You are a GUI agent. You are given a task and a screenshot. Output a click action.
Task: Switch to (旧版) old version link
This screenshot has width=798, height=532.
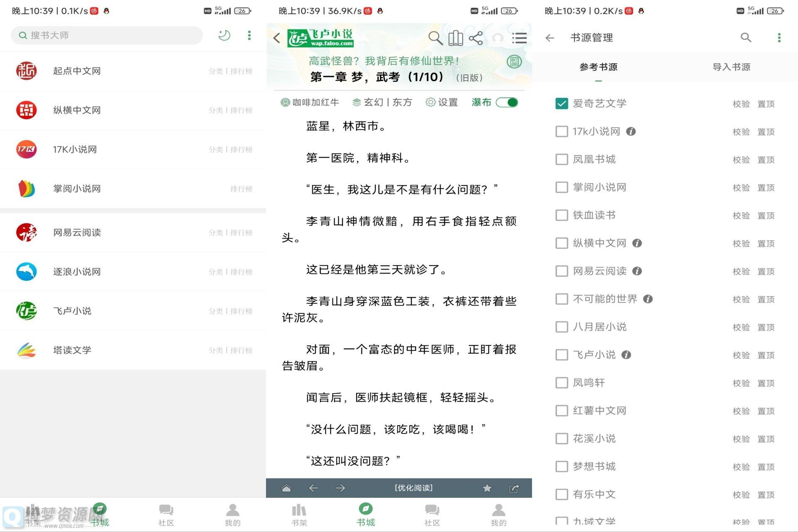tap(469, 78)
